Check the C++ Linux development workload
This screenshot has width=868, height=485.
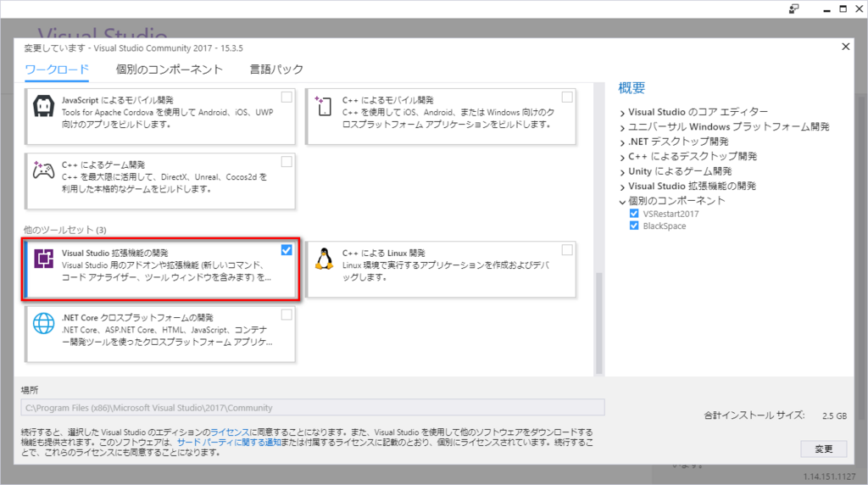[567, 250]
